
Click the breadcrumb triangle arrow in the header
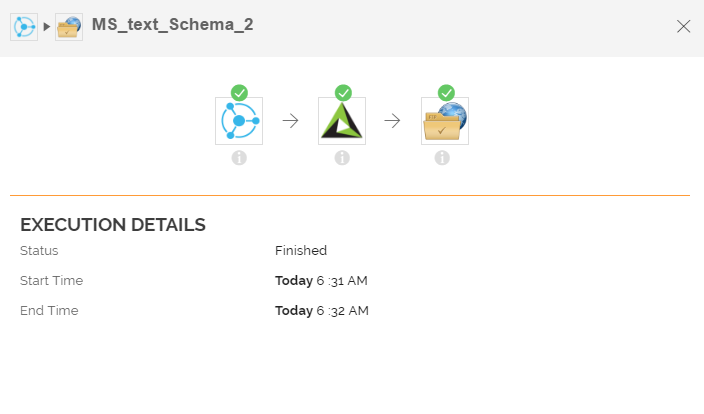(x=46, y=27)
